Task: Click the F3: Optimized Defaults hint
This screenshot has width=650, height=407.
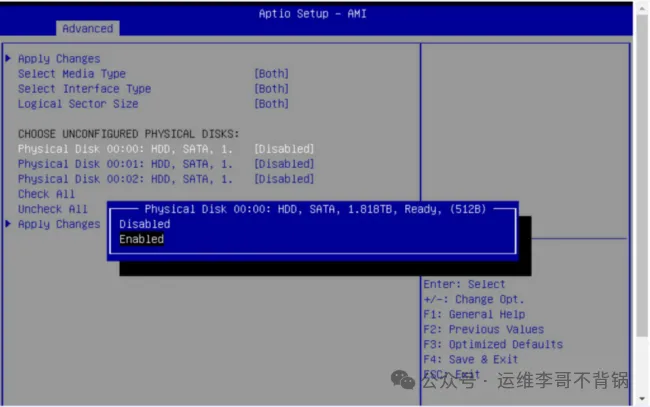Action: 492,344
